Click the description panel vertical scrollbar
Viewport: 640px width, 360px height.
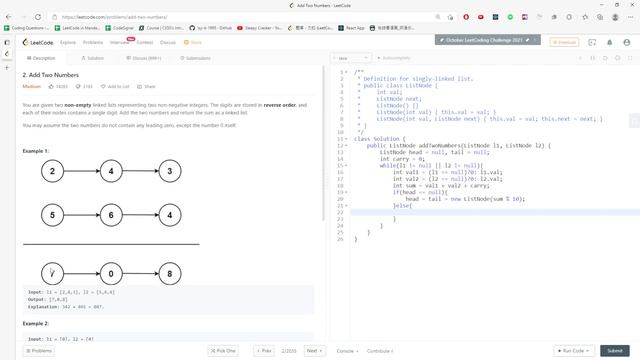[x=324, y=144]
